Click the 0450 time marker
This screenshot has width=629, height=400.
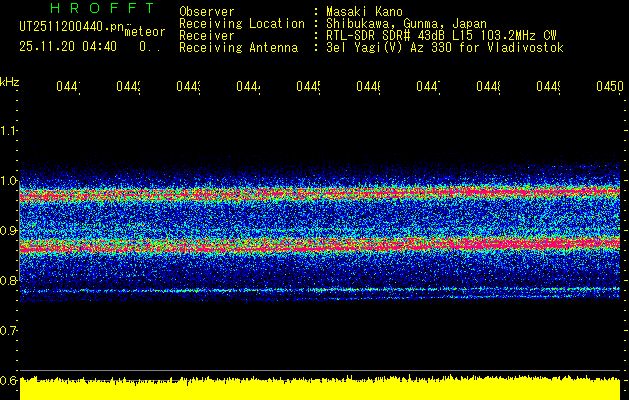tap(609, 88)
